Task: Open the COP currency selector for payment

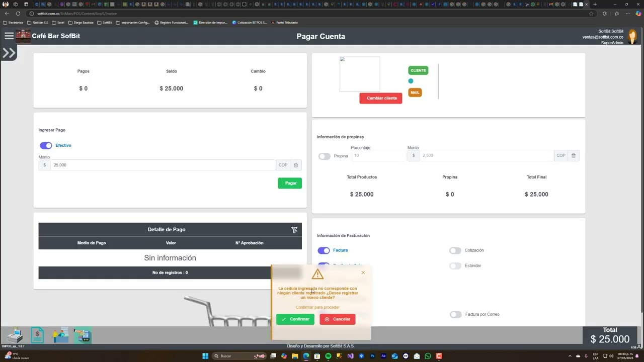Action: click(x=283, y=165)
